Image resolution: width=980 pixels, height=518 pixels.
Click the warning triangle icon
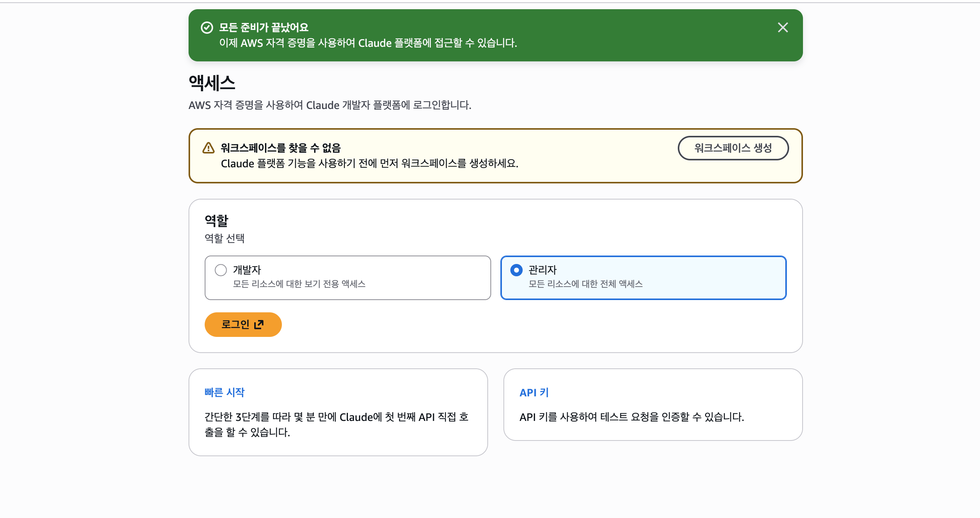[209, 148]
